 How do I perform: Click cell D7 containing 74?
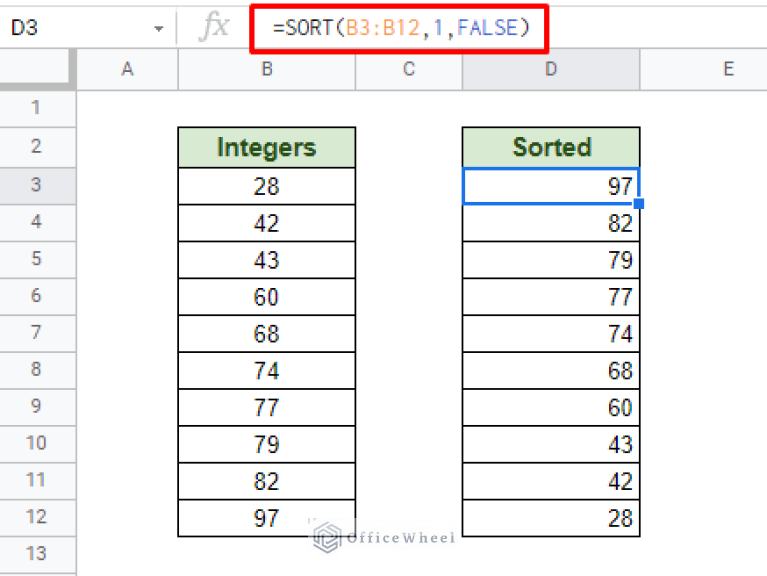[x=551, y=333]
